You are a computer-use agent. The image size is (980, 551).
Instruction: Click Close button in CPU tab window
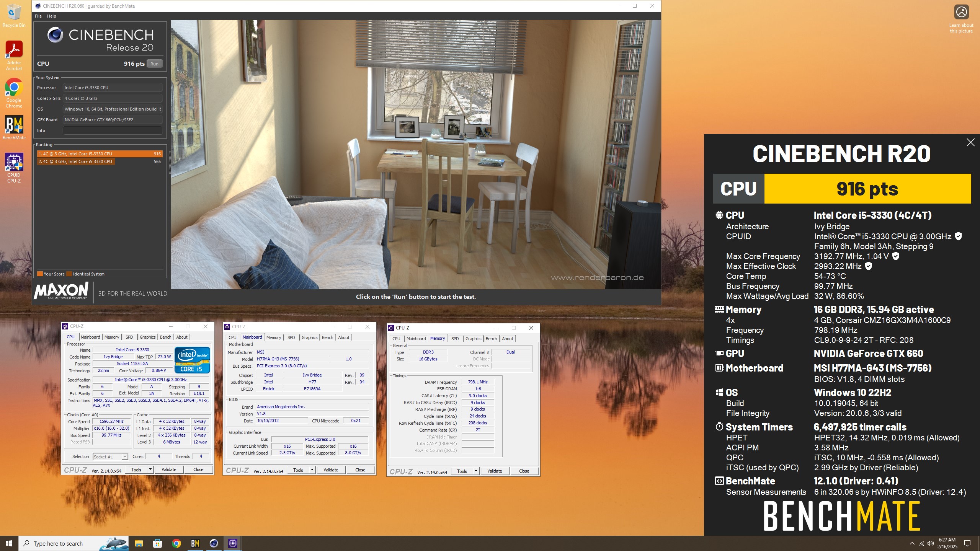[x=198, y=469]
